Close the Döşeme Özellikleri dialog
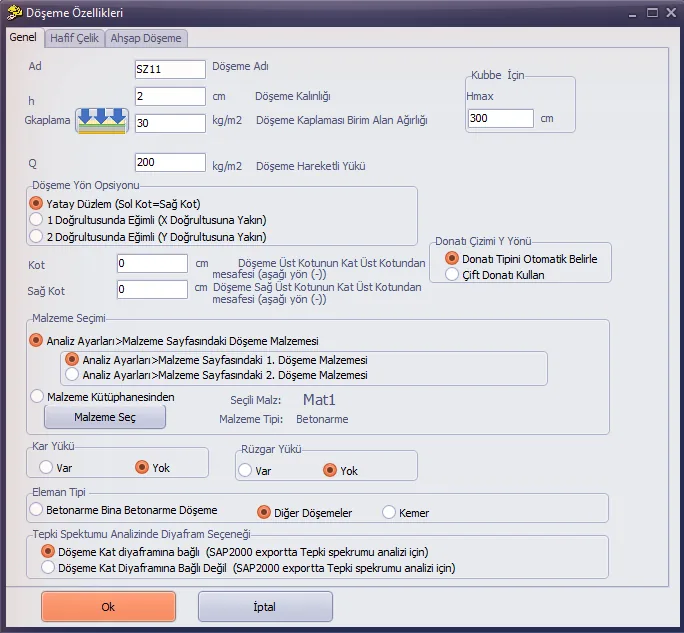 point(671,13)
